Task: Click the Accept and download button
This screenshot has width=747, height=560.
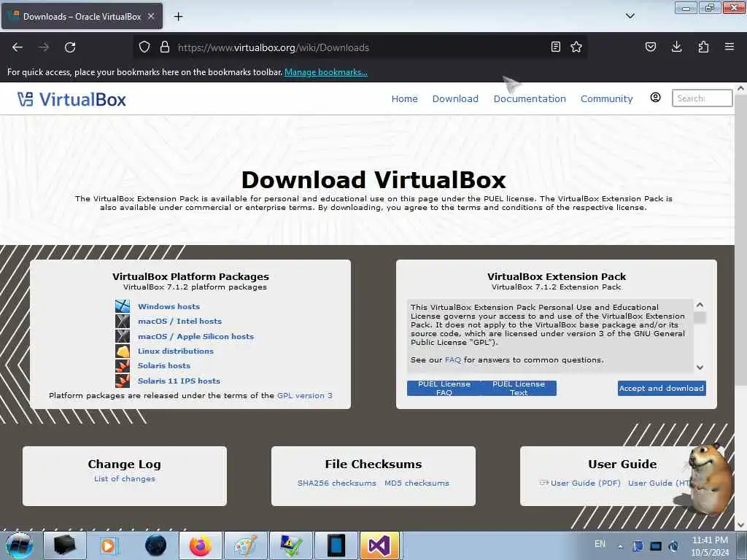Action: point(662,388)
